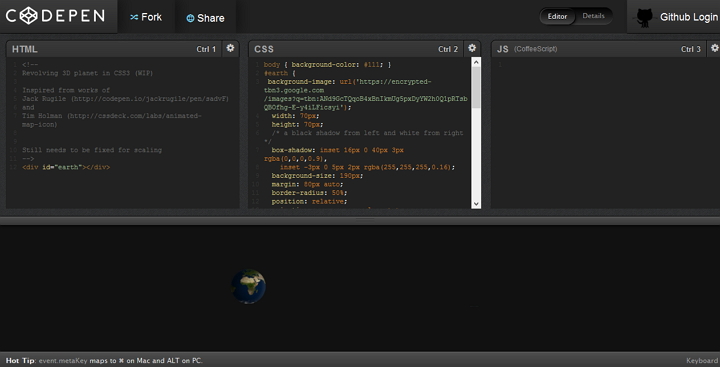
Task: Click the 'position: relative' line
Action: (309, 202)
